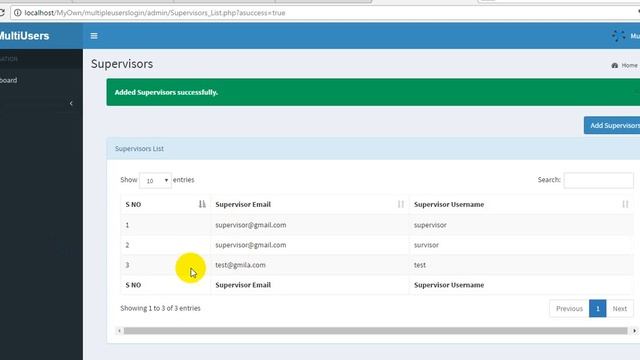
Task: Click the site info icon in address bar
Action: pyautogui.click(x=18, y=13)
